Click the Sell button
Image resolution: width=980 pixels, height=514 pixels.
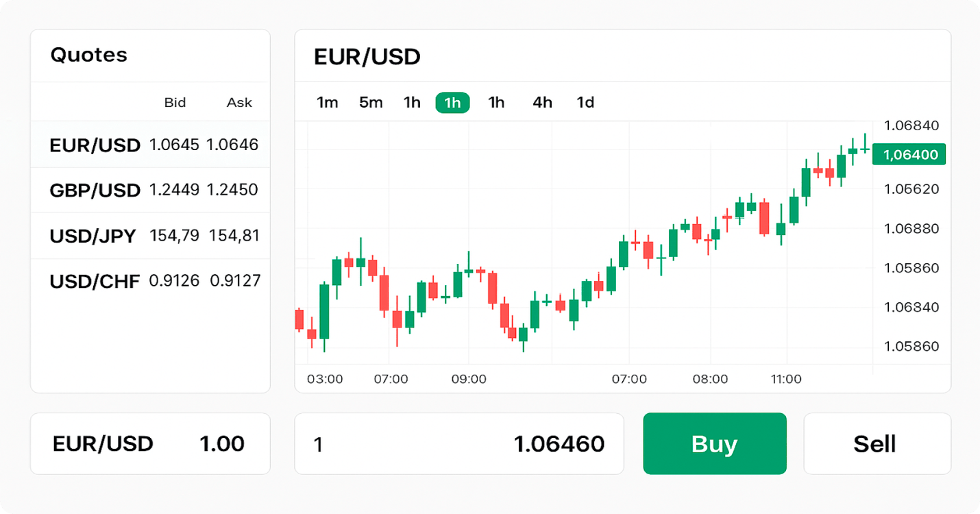[877, 443]
